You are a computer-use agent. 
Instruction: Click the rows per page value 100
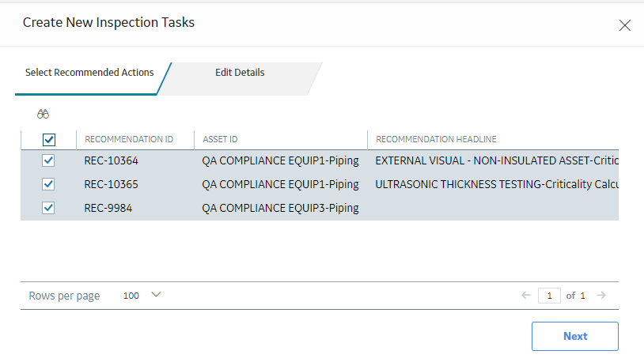tap(131, 296)
